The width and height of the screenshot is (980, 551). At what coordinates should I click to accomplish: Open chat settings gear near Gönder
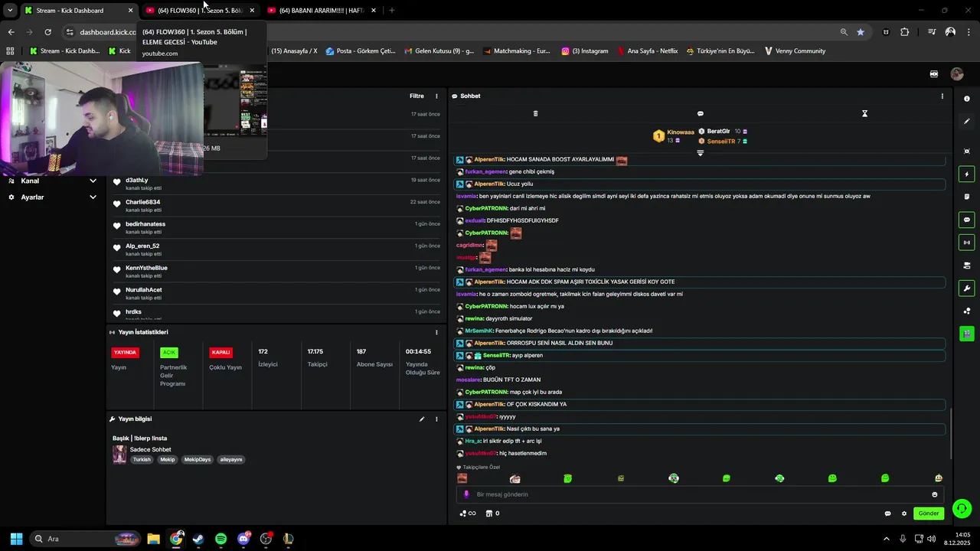(x=903, y=514)
